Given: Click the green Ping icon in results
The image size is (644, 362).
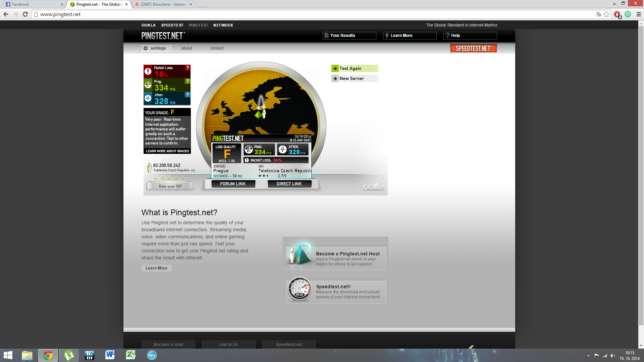Looking at the screenshot, I should click(148, 85).
